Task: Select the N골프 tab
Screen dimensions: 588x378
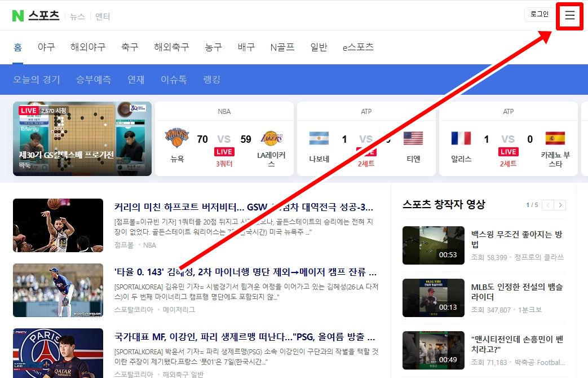Action: click(x=282, y=47)
